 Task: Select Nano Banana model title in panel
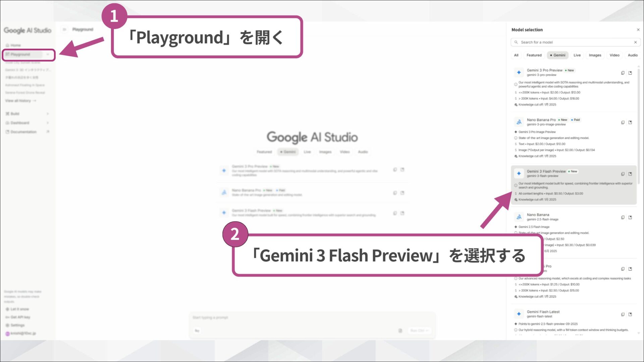pyautogui.click(x=538, y=215)
